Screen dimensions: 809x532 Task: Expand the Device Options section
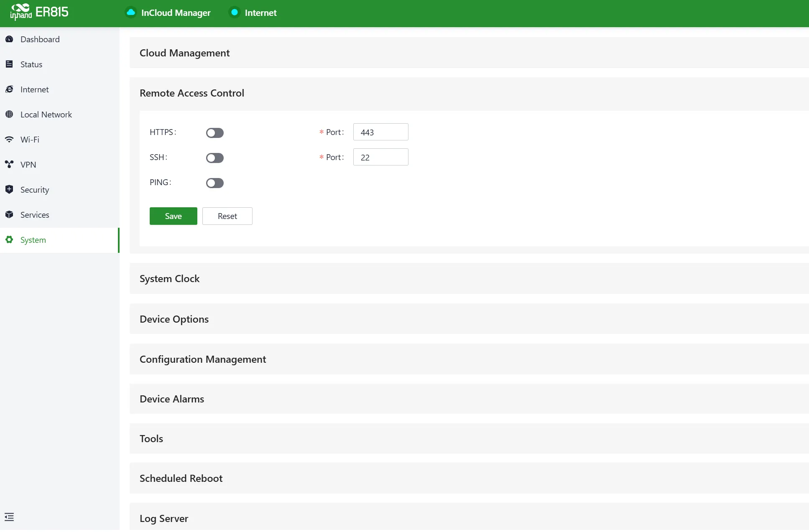469,319
